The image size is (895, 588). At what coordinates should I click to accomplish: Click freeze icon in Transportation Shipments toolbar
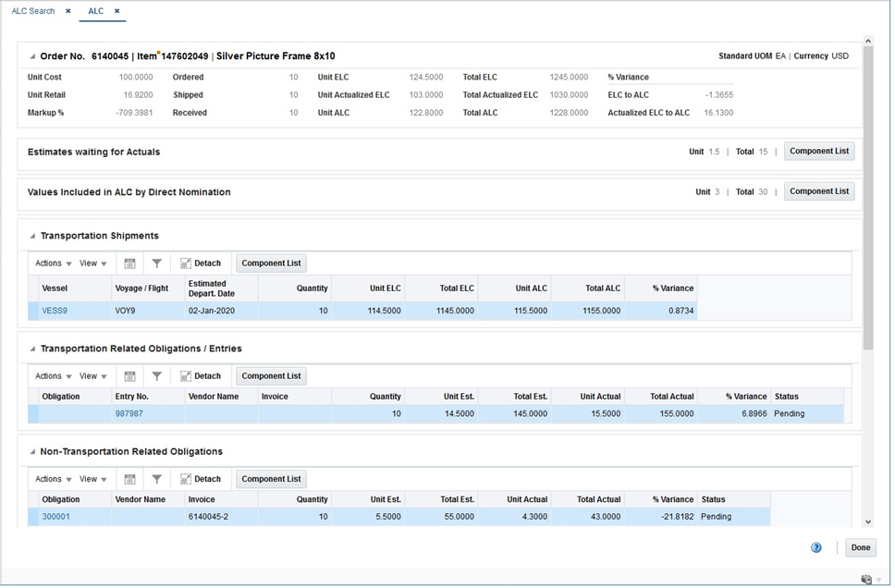coord(130,263)
